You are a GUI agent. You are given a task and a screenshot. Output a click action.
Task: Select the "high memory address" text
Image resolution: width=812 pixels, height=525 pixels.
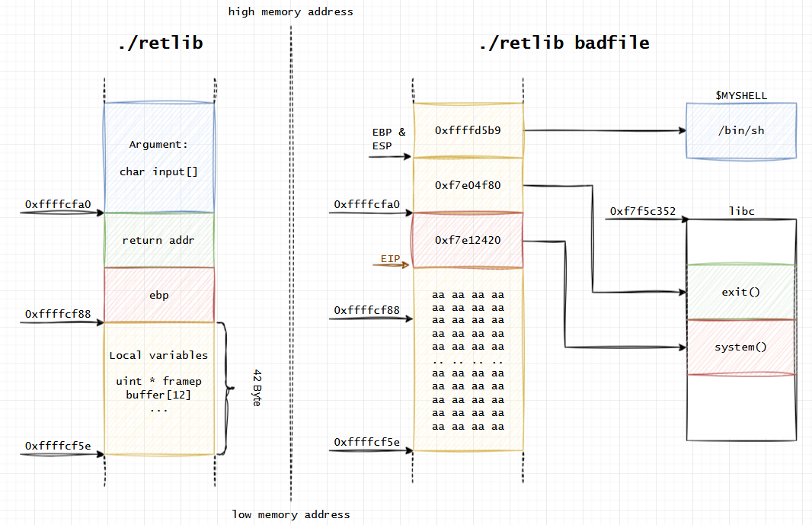tap(290, 12)
